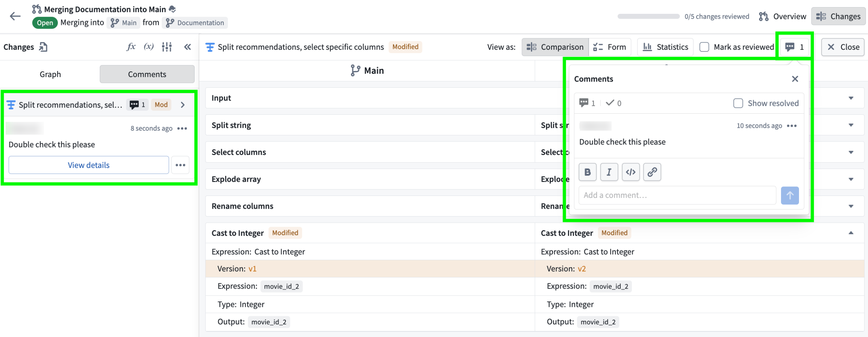Expand the Split recommendations comment thread
Image resolution: width=868 pixels, height=337 pixels.
pyautogui.click(x=183, y=105)
